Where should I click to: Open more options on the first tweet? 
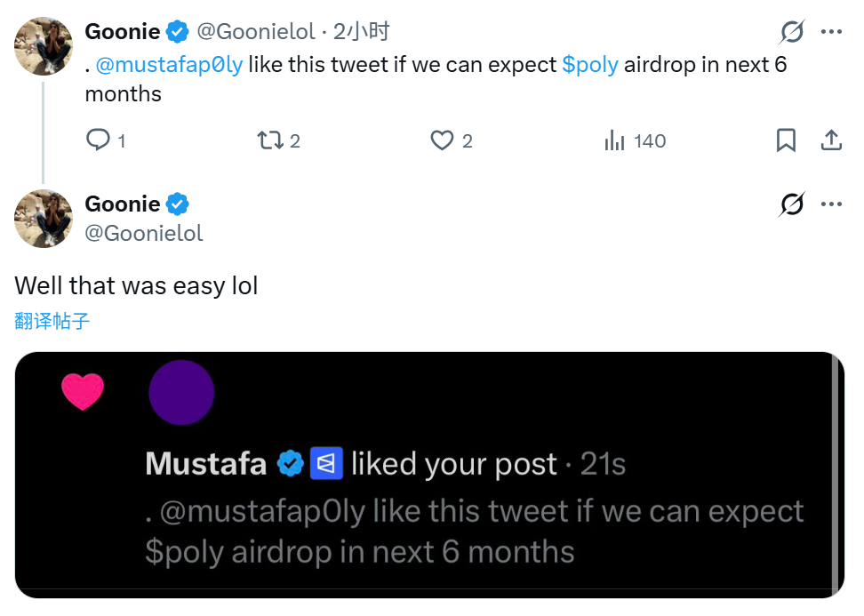pyautogui.click(x=831, y=32)
